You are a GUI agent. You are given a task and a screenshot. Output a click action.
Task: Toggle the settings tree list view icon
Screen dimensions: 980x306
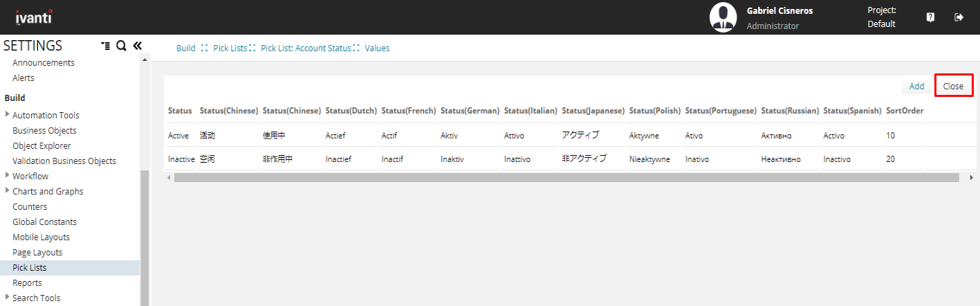(104, 46)
